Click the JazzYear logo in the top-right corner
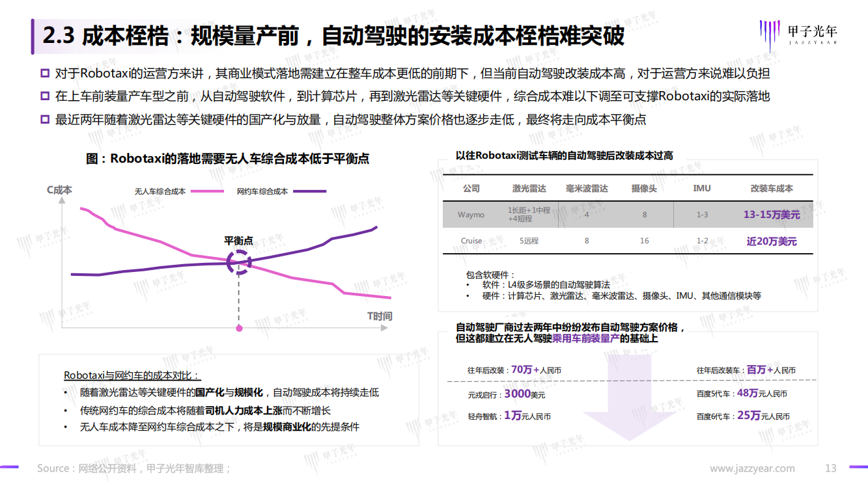The image size is (868, 488). click(x=798, y=34)
